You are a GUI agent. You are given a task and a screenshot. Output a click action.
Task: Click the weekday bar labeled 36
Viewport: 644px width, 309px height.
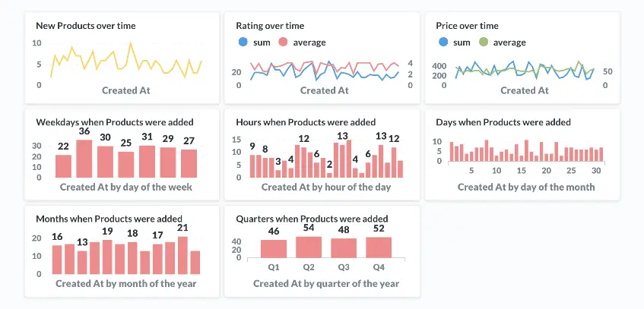84,159
